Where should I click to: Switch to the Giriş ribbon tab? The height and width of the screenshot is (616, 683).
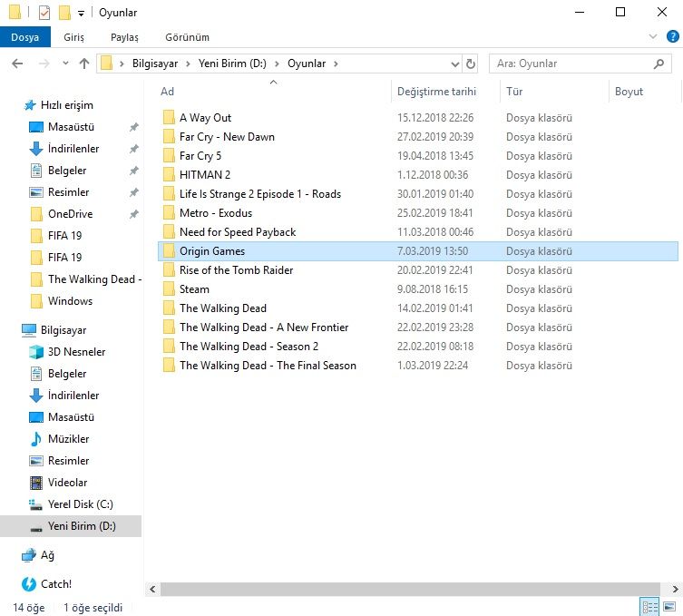[73, 37]
